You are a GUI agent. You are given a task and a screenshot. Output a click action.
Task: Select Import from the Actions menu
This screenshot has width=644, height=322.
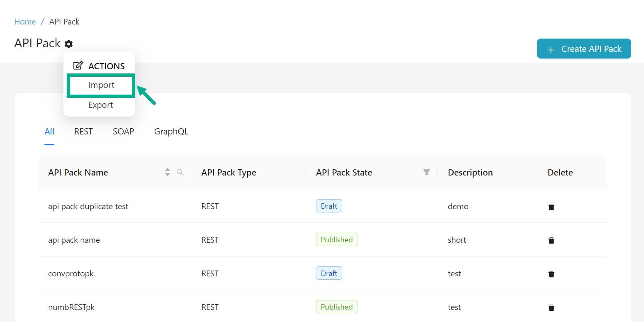[101, 85]
